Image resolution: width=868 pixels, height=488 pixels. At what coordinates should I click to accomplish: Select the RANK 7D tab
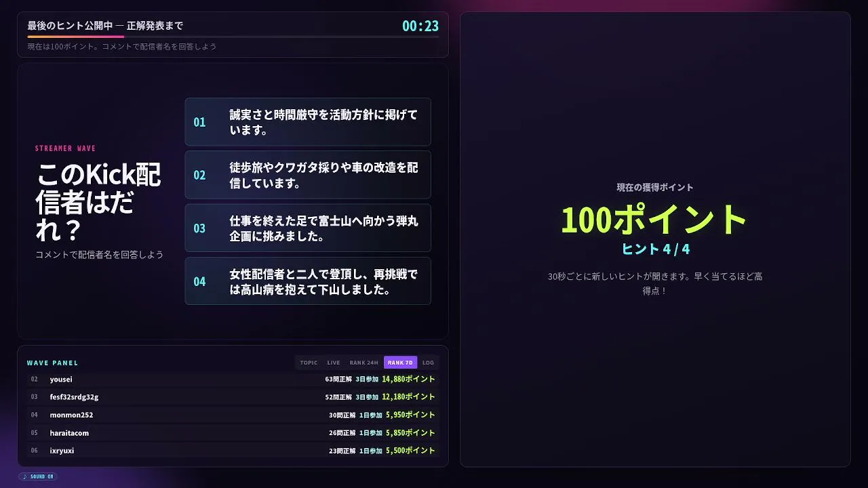[400, 363]
